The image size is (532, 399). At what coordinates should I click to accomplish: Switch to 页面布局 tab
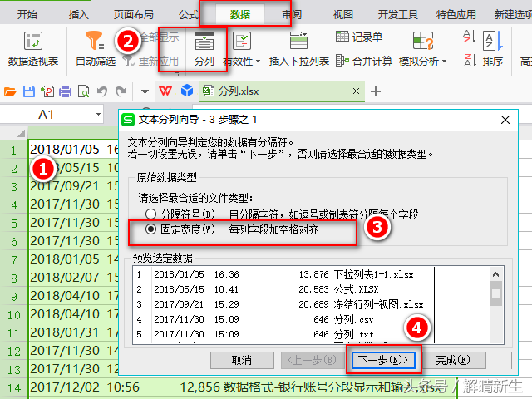pyautogui.click(x=133, y=14)
